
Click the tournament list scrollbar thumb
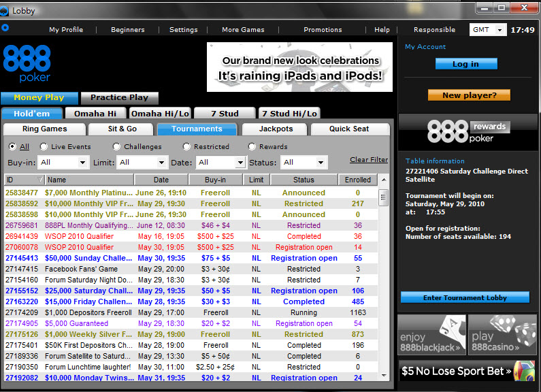tap(383, 197)
